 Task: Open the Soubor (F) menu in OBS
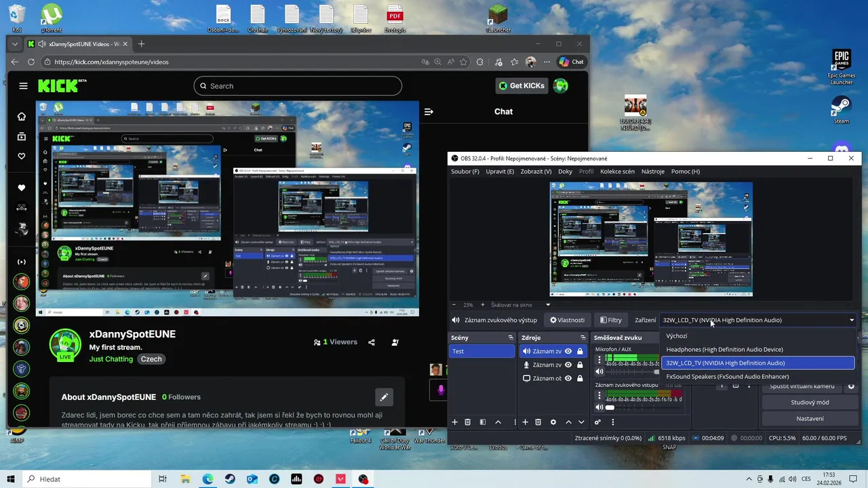coord(465,171)
